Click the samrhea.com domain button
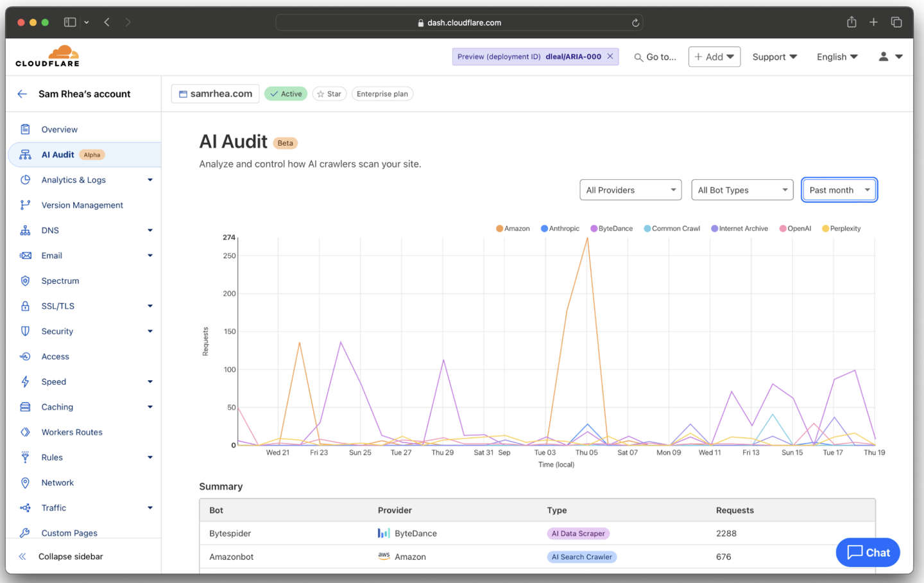 click(216, 94)
